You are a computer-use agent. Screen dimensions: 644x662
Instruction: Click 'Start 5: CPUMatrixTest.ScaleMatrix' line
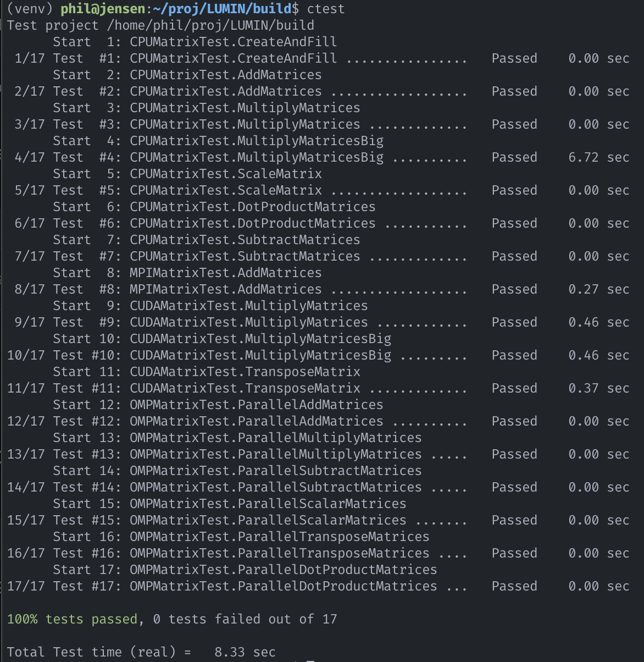coord(187,174)
